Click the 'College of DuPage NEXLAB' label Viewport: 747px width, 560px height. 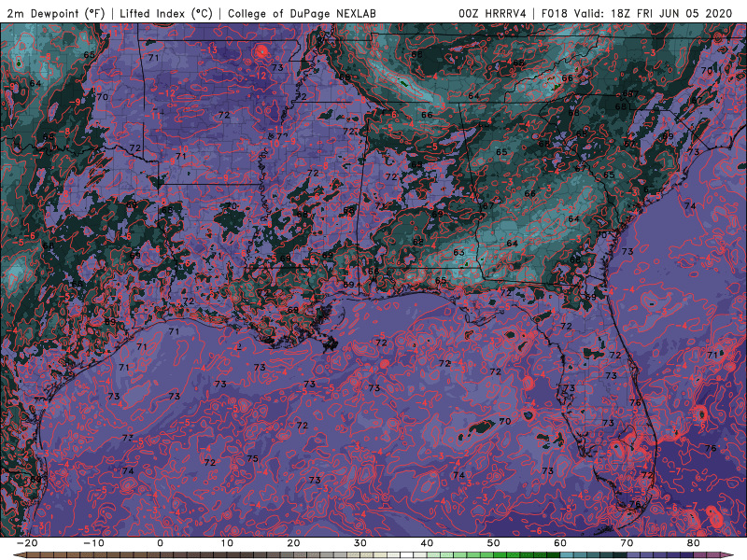(x=302, y=14)
